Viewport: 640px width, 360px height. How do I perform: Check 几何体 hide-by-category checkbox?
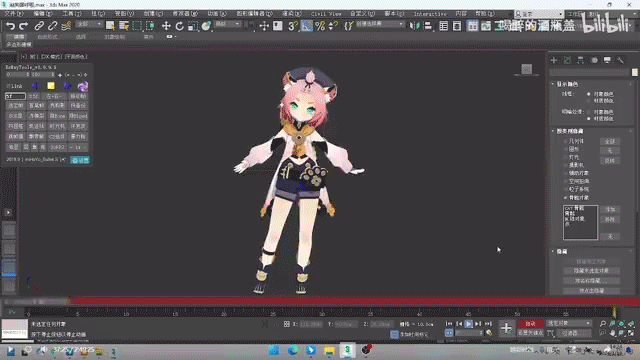(566, 141)
